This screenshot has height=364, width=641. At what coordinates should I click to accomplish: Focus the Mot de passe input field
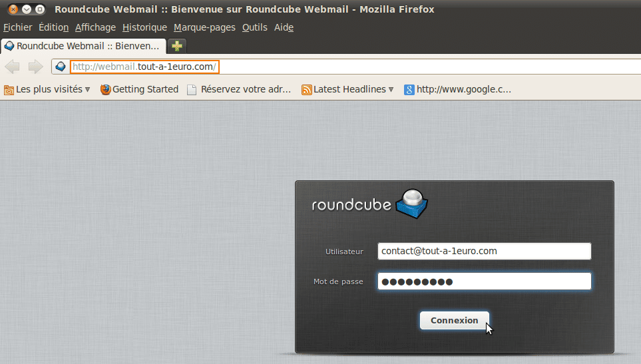(485, 281)
